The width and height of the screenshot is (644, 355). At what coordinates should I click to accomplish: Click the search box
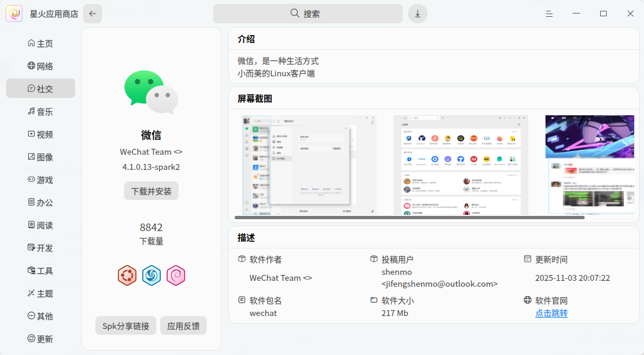pyautogui.click(x=307, y=14)
